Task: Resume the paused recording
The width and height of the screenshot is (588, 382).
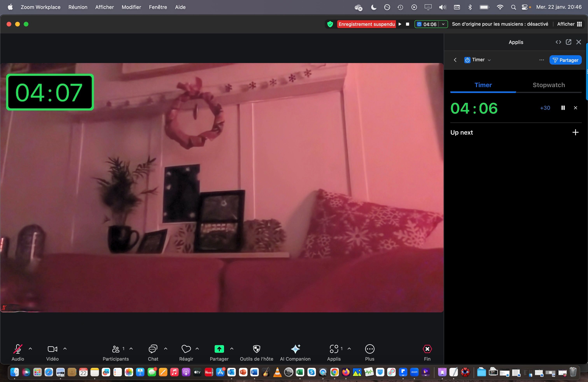Action: point(400,24)
